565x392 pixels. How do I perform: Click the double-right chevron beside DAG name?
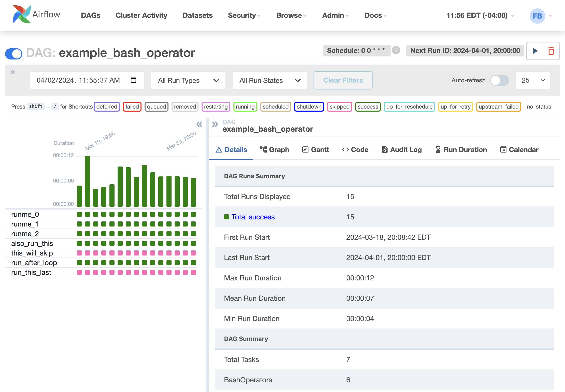[215, 124]
